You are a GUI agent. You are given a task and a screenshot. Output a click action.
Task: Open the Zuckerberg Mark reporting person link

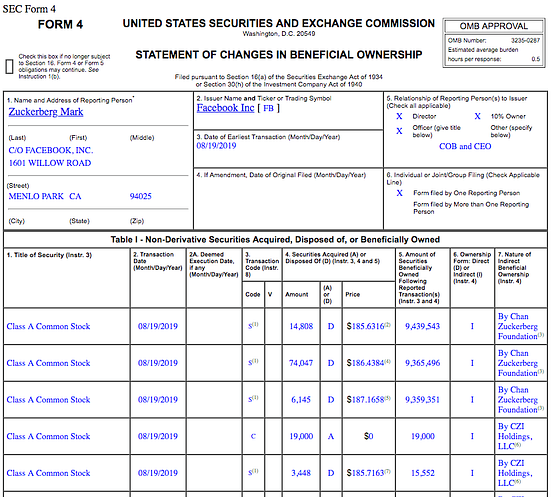coord(46,112)
